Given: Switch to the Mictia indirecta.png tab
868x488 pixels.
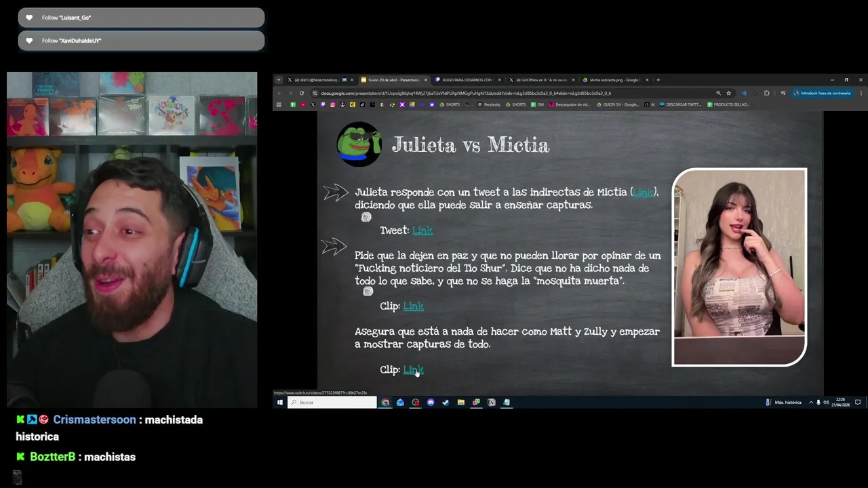Looking at the screenshot, I should (x=615, y=80).
